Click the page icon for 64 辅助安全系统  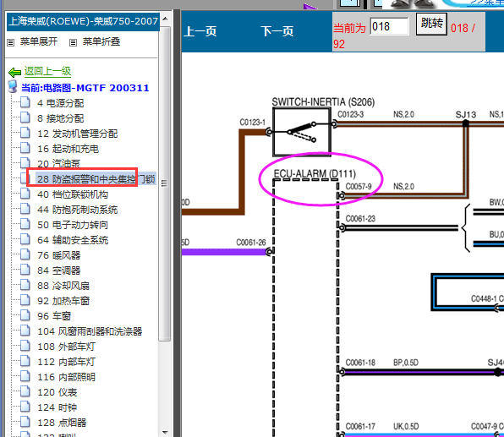(x=25, y=239)
